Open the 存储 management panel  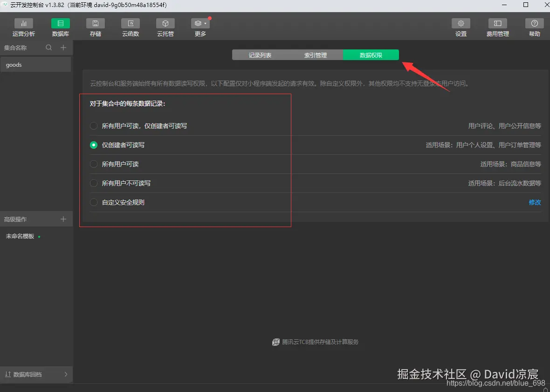point(95,27)
